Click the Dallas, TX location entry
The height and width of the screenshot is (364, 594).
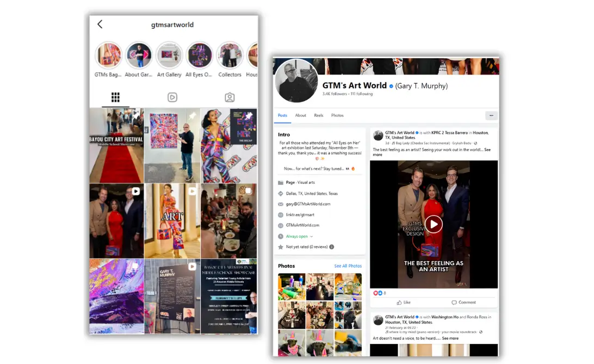point(312,194)
